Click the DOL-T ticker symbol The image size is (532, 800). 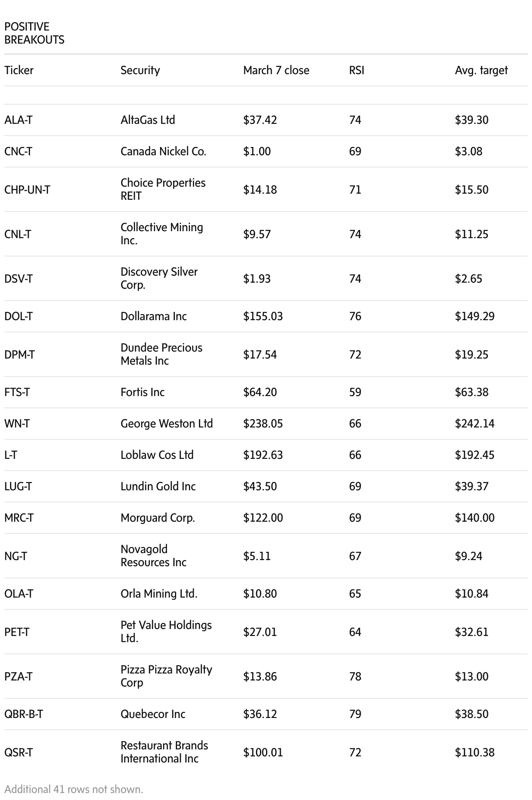[18, 316]
